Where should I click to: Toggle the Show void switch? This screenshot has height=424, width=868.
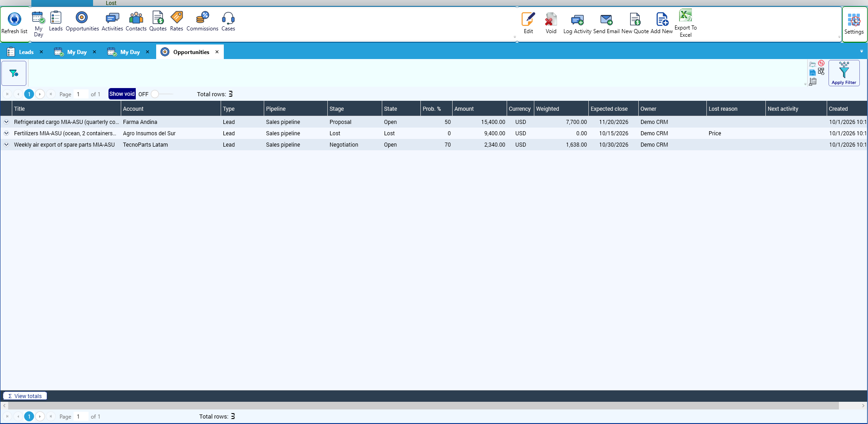point(161,94)
